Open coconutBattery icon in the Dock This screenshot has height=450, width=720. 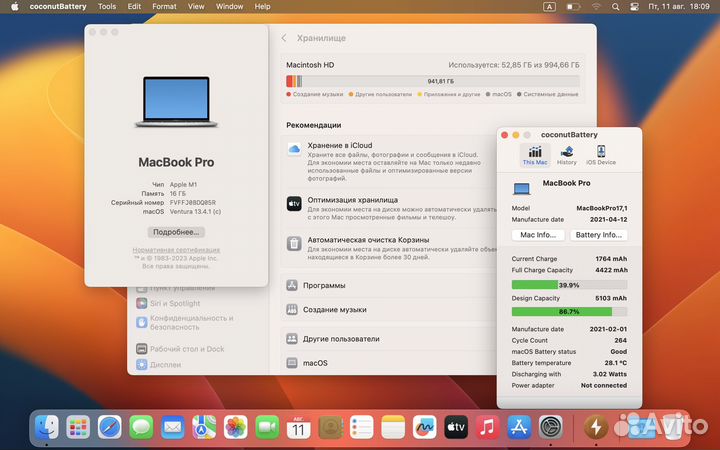[596, 428]
